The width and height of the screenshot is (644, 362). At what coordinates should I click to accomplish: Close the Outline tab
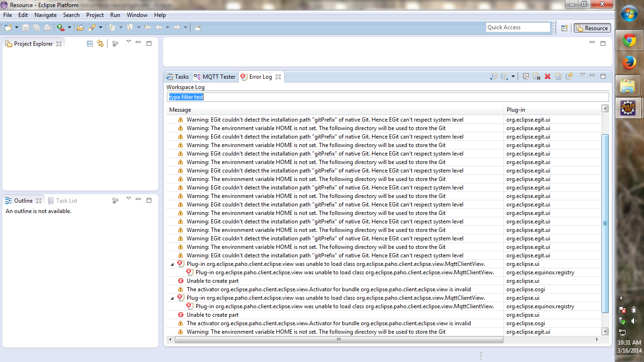(x=39, y=201)
